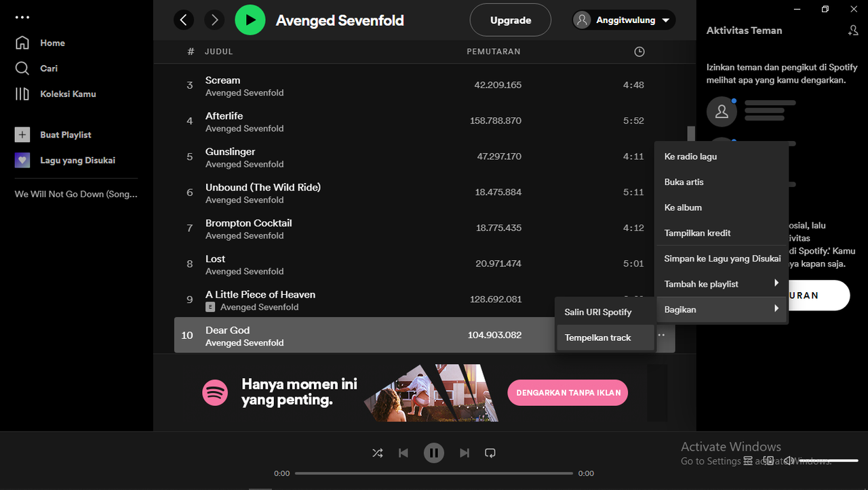Navigate forward with the right arrow
Image resolution: width=868 pixels, height=490 pixels.
coord(214,20)
